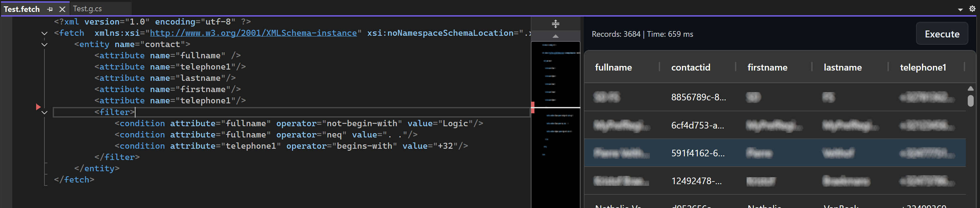Screen dimensions: 980x208
Task: Select the Test.fetch tab
Action: click(x=22, y=9)
